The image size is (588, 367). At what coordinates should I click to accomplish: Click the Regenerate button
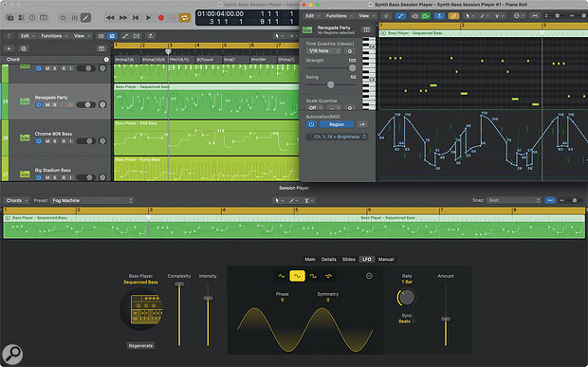click(x=140, y=345)
